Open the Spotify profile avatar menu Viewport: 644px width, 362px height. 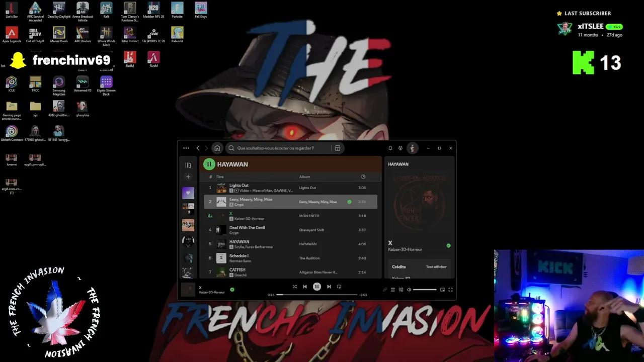click(x=412, y=148)
